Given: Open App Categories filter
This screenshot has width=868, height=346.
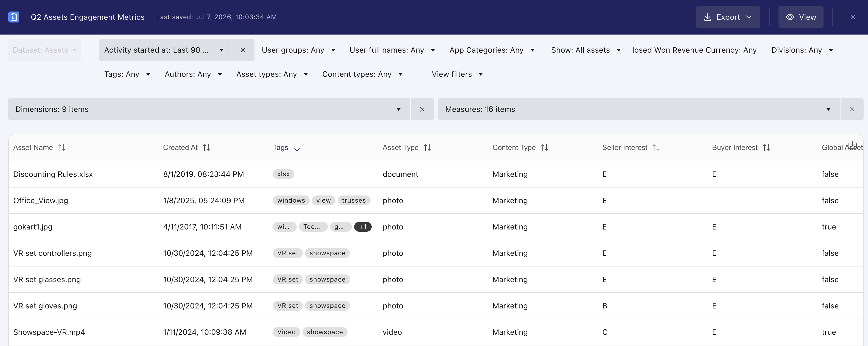Looking at the screenshot, I should point(492,50).
